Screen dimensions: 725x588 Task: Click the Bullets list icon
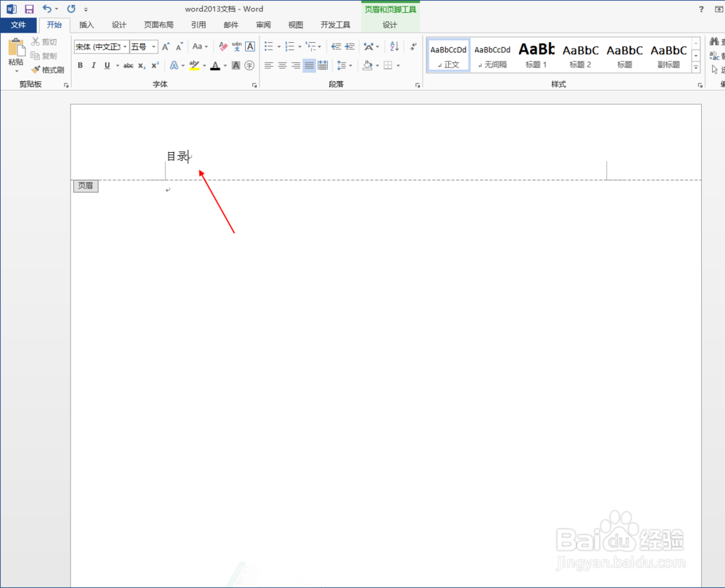coord(269,46)
